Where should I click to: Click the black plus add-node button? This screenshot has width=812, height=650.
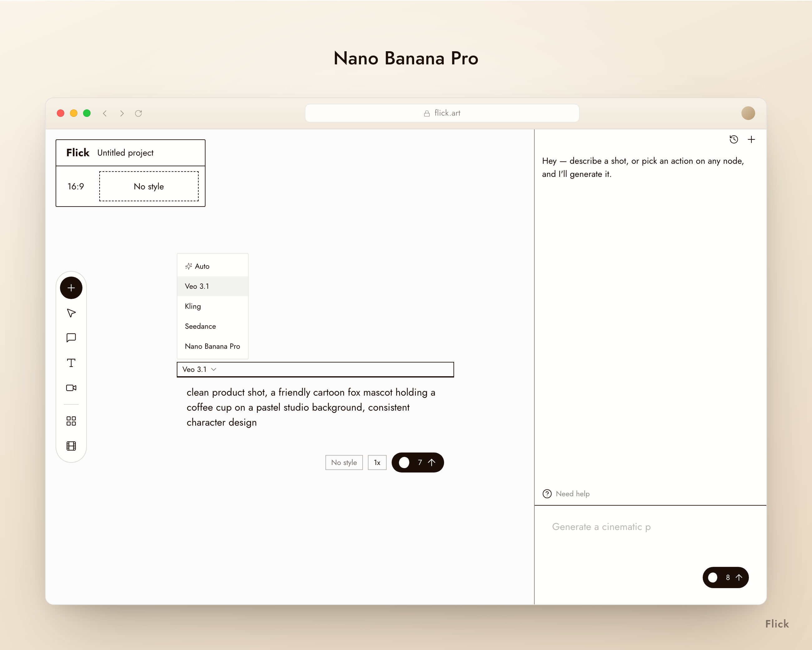click(71, 288)
